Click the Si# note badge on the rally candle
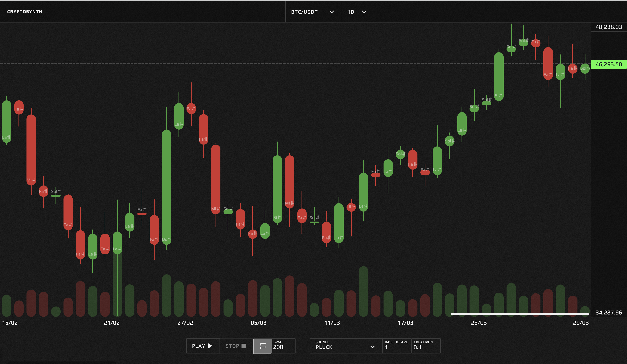Screen dimensions: 627x364 [x=499, y=96]
